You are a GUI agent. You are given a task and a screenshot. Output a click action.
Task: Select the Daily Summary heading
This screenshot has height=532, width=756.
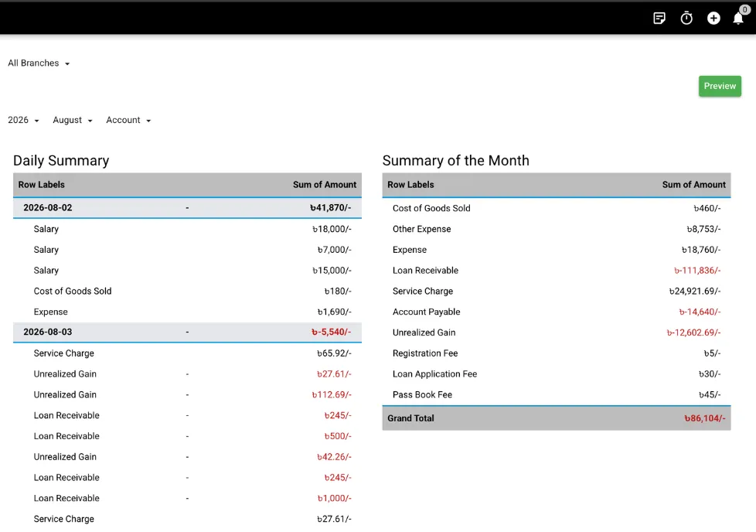(61, 161)
